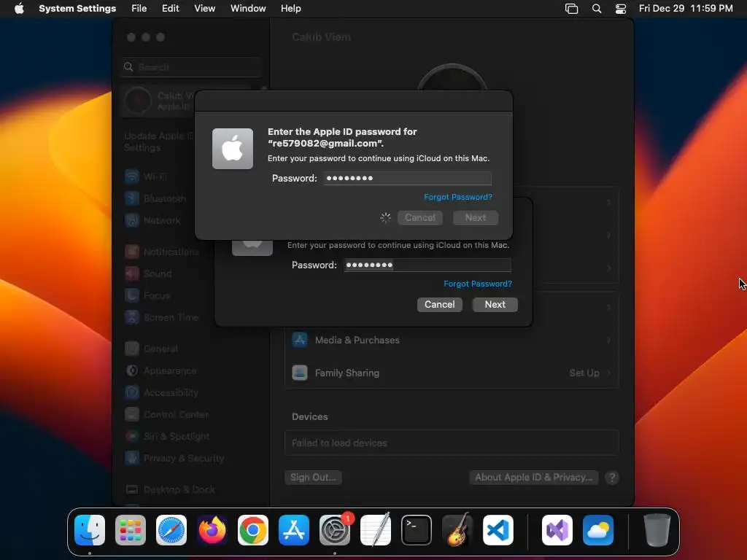Click the help question mark button
Viewport: 747px width, 560px height.
(x=612, y=478)
